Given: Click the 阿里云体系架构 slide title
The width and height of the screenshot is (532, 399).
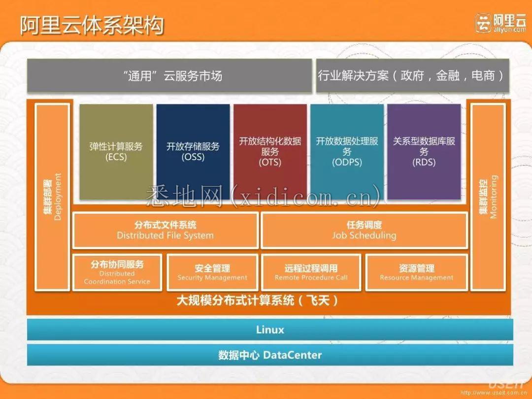Looking at the screenshot, I should click(x=92, y=25).
